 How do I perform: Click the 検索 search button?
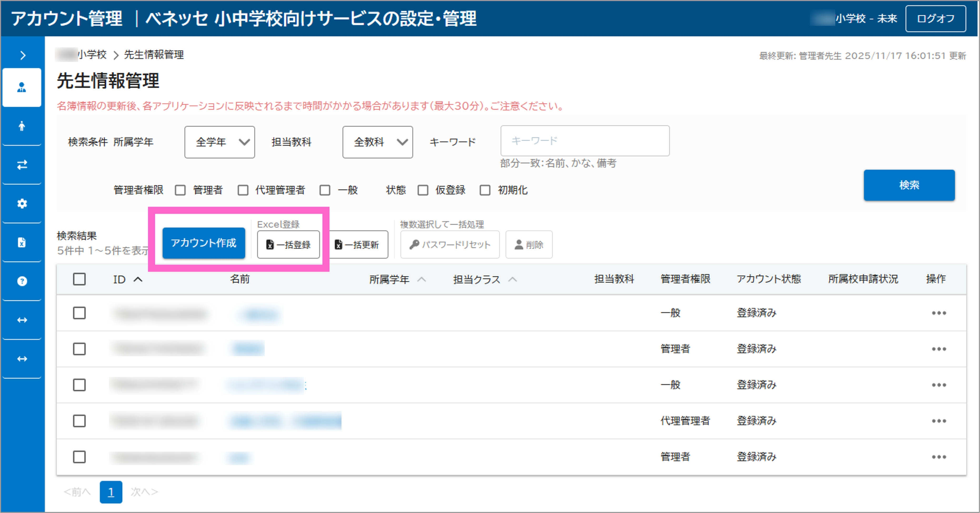[909, 185]
